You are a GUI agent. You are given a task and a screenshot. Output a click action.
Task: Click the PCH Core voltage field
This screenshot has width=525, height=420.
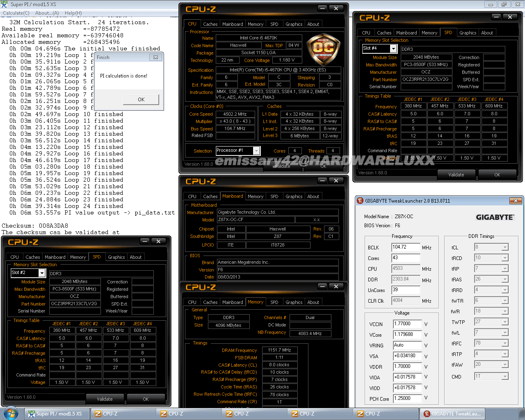(407, 399)
